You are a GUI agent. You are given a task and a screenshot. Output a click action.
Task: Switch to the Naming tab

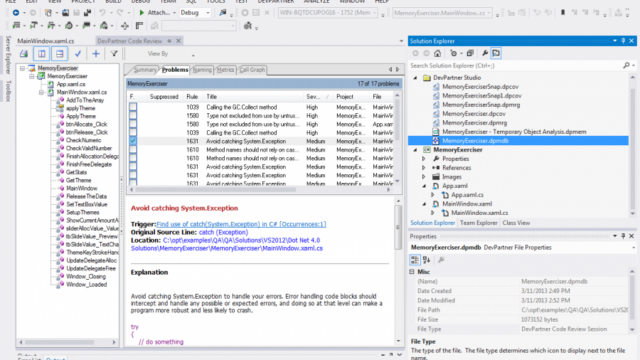(x=202, y=70)
